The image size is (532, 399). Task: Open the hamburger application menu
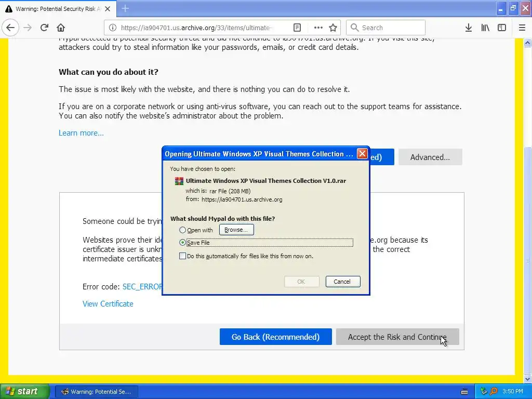[x=522, y=28]
